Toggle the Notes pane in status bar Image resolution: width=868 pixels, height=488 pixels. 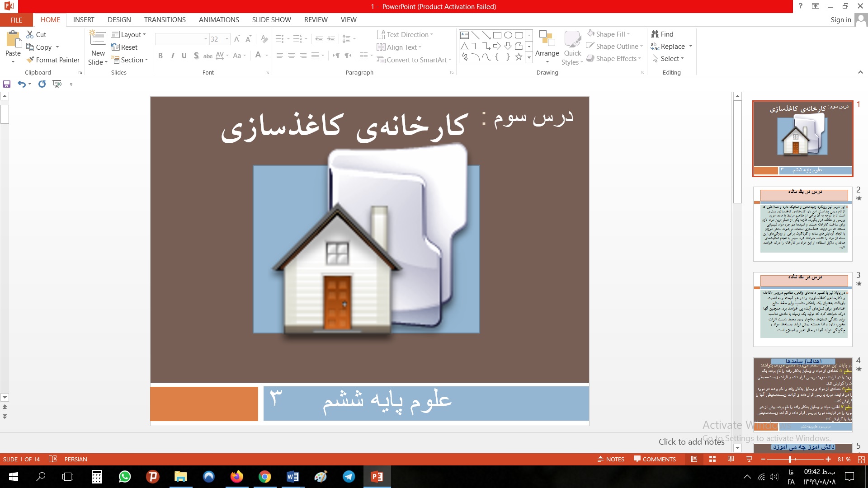pyautogui.click(x=611, y=459)
